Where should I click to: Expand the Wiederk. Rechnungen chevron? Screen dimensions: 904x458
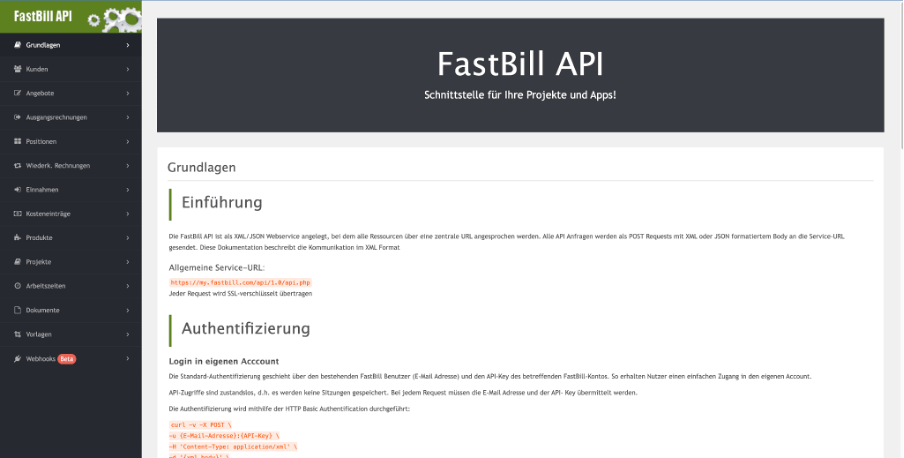point(128,166)
